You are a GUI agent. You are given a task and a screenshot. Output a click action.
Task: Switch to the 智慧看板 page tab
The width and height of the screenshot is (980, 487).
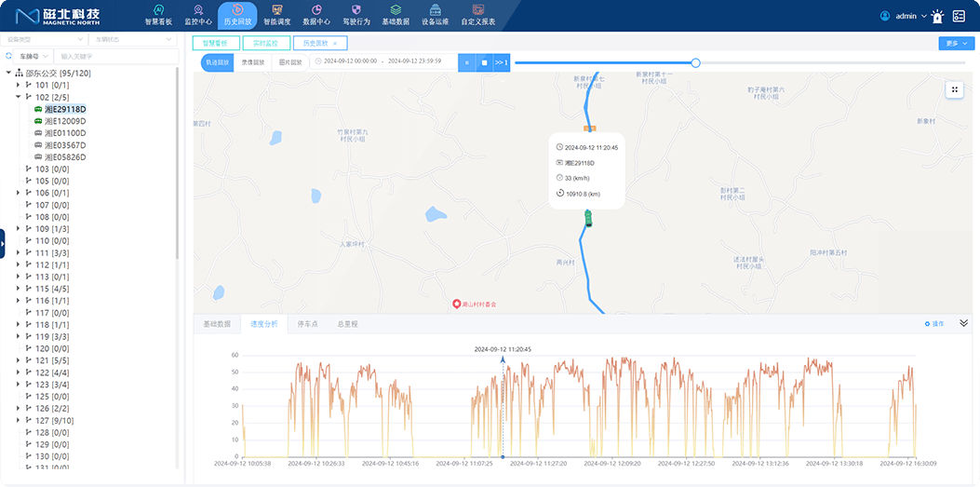pyautogui.click(x=216, y=43)
